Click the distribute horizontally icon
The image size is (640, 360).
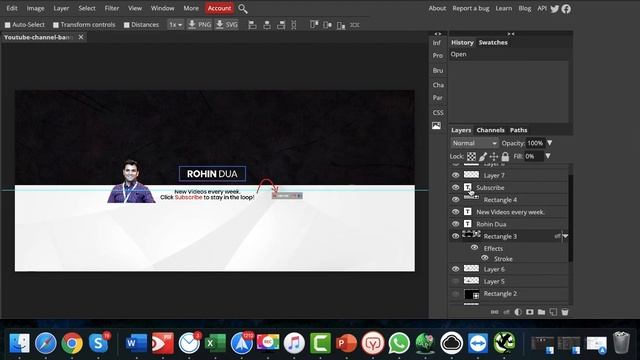pyautogui.click(x=355, y=25)
